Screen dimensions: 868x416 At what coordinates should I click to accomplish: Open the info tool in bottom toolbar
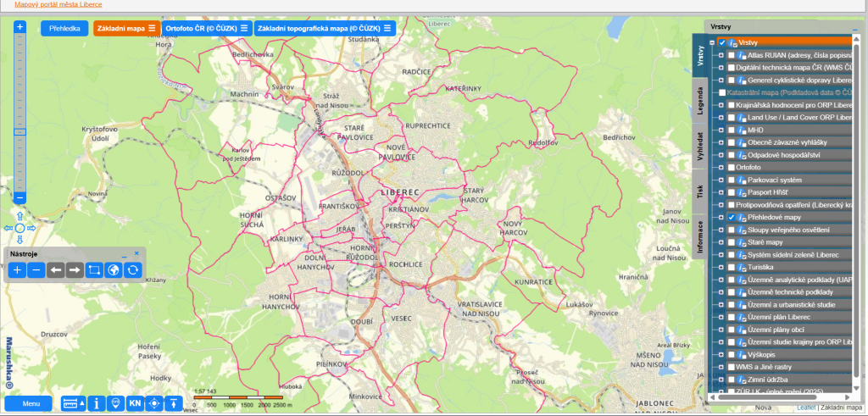[97, 404]
